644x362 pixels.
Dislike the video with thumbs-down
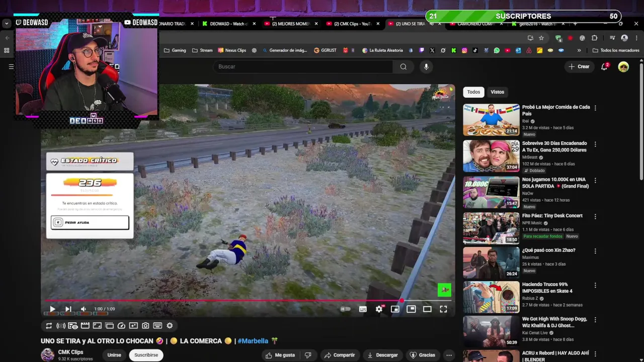308,355
